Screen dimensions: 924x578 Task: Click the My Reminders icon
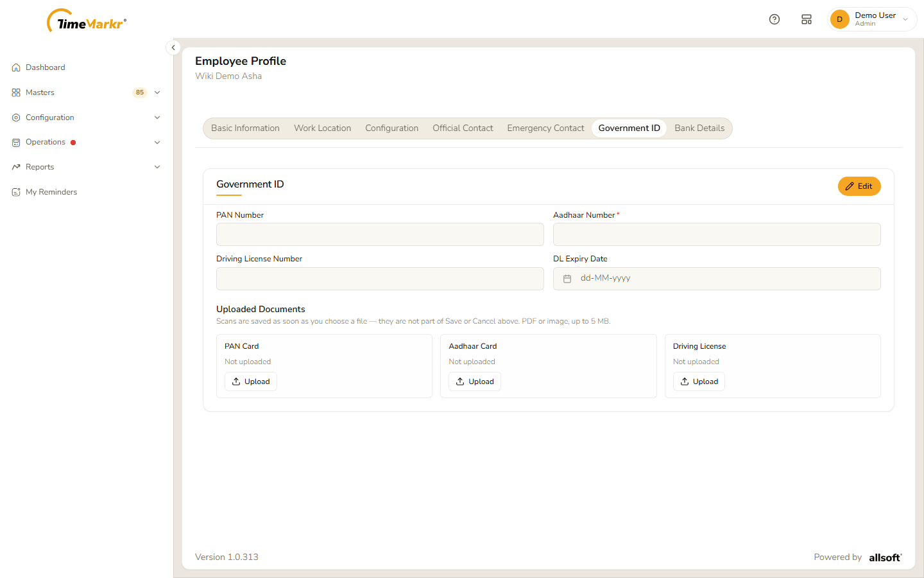click(x=16, y=192)
